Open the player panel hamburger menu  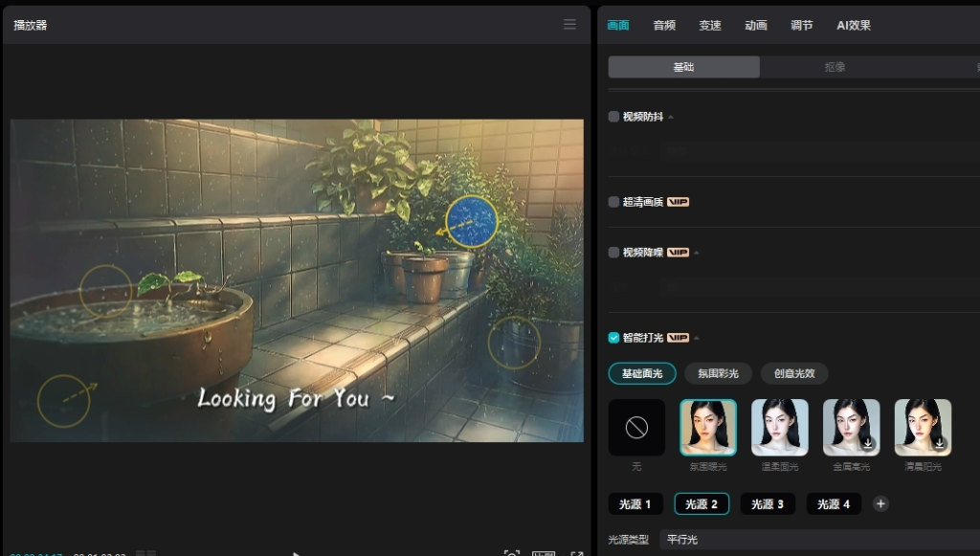tap(569, 24)
